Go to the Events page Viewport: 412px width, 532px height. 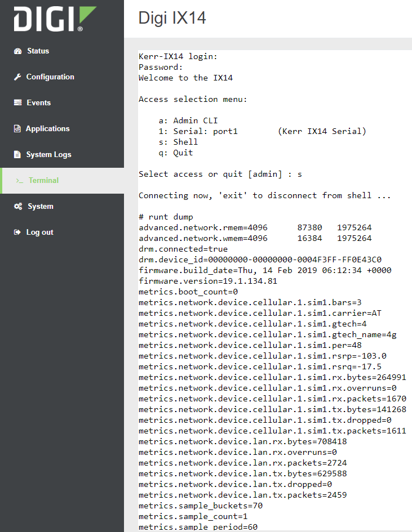pyautogui.click(x=39, y=102)
